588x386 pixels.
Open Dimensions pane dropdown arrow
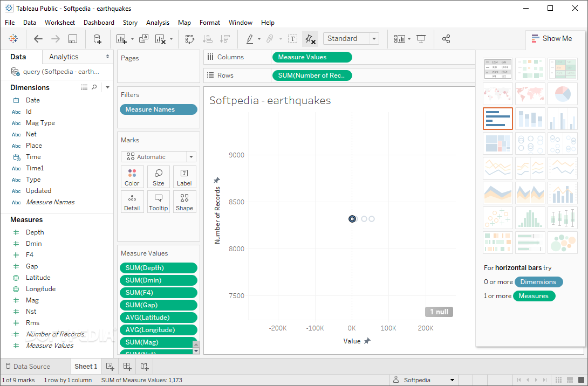108,87
